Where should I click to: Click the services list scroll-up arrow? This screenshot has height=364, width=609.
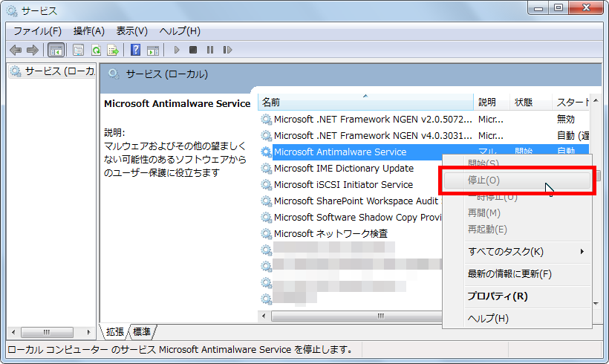tap(596, 100)
